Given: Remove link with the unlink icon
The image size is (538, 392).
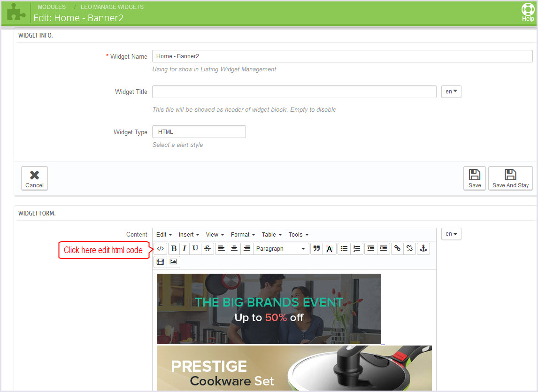Looking at the screenshot, I should (x=410, y=248).
